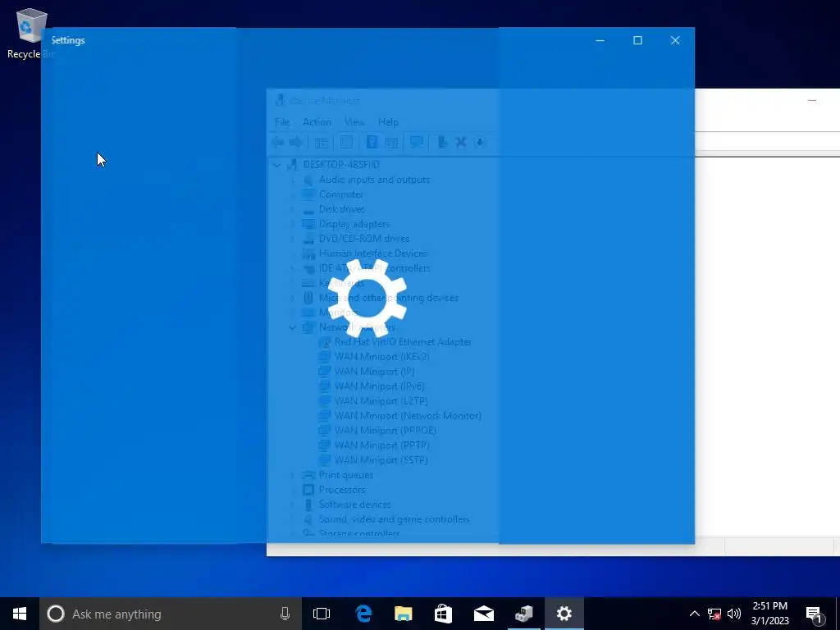The width and height of the screenshot is (840, 630).
Task: Select WAN Miniport (L2TP)
Action: 381,401
